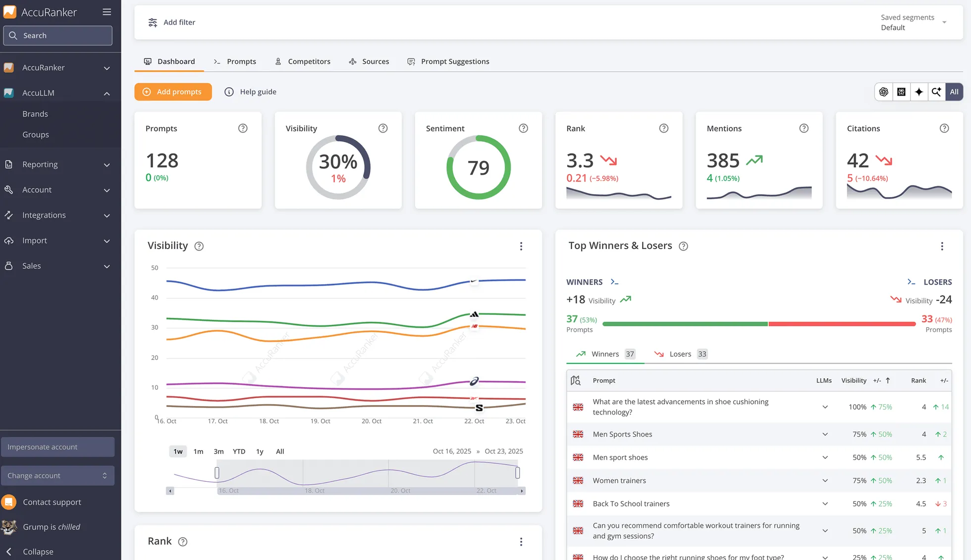
Task: Open the Help guide link
Action: [x=258, y=92]
